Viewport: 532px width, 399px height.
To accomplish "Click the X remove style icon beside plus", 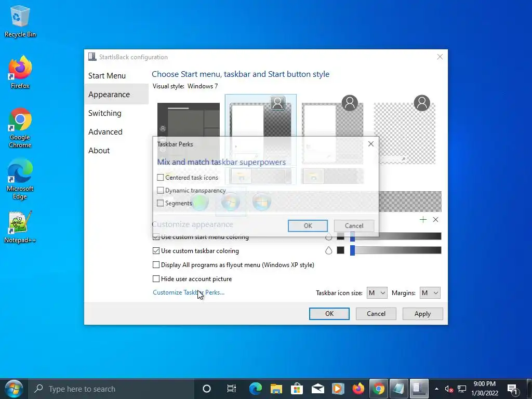I will click(x=436, y=220).
